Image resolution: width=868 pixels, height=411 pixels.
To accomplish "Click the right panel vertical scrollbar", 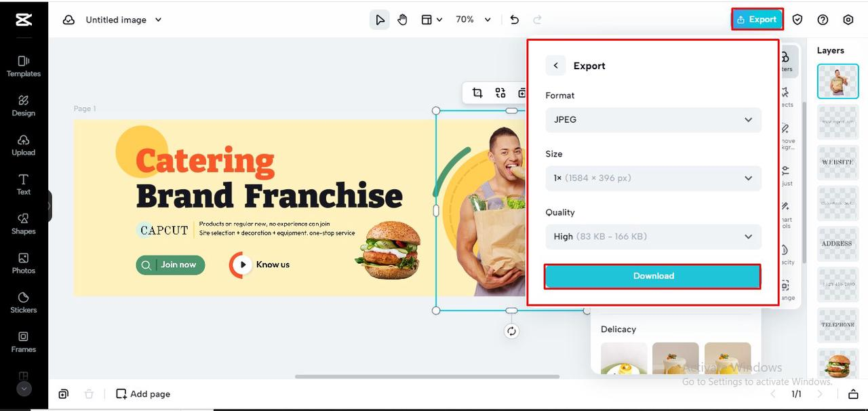I will coord(804,183).
